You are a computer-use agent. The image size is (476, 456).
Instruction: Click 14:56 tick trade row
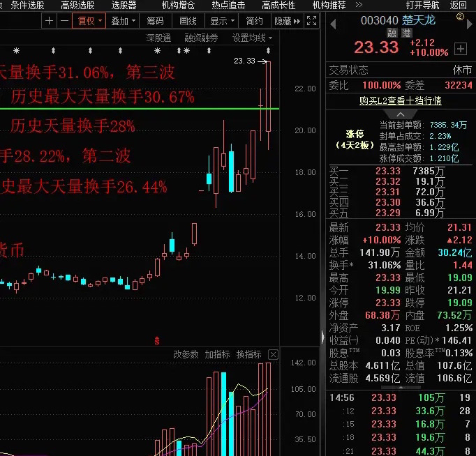tap(401, 397)
